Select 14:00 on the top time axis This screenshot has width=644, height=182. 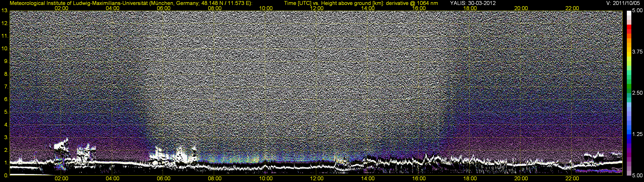pyautogui.click(x=368, y=8)
